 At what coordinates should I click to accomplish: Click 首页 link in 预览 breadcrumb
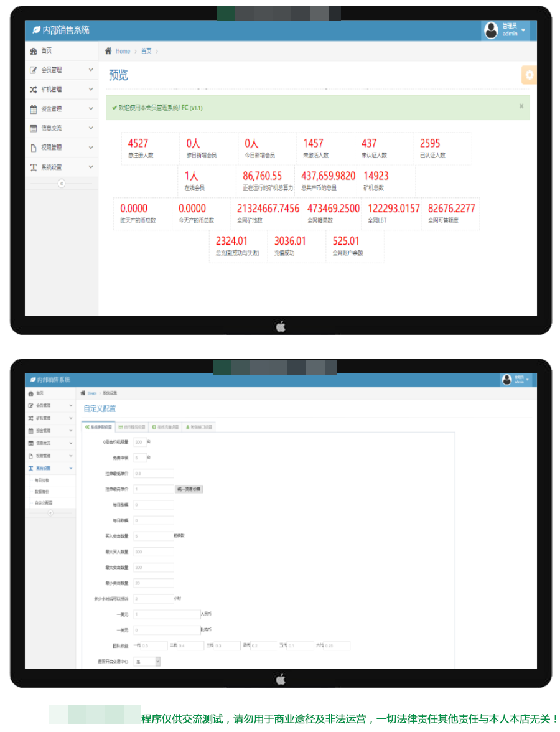click(x=147, y=51)
